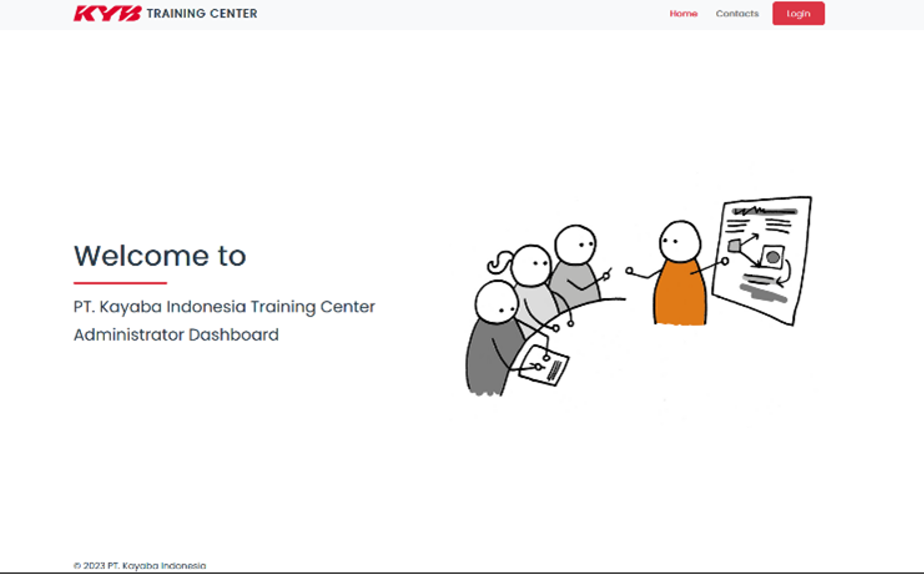Click the 'Welcome to' heading

[x=160, y=256]
